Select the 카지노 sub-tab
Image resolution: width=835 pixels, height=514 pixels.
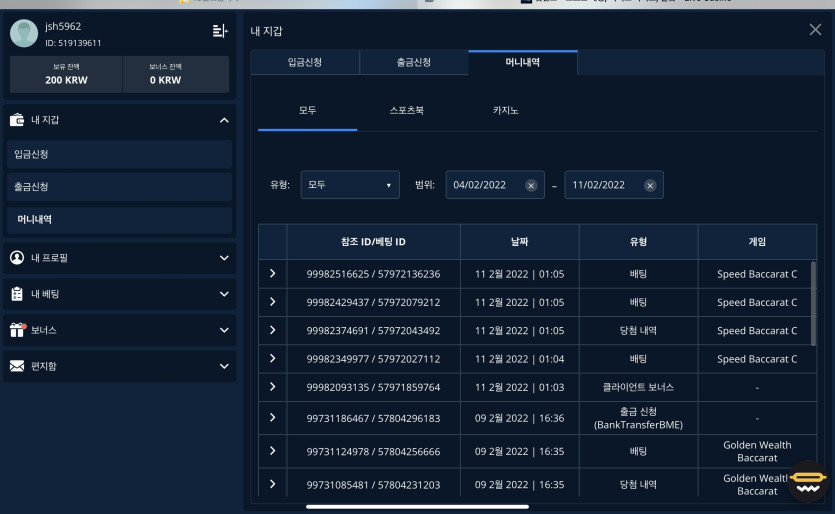click(506, 111)
